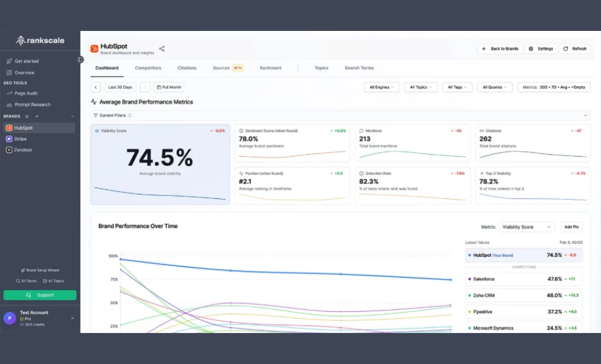This screenshot has width=601, height=364.
Task: Open All Topics filter dropdown
Action: click(421, 87)
